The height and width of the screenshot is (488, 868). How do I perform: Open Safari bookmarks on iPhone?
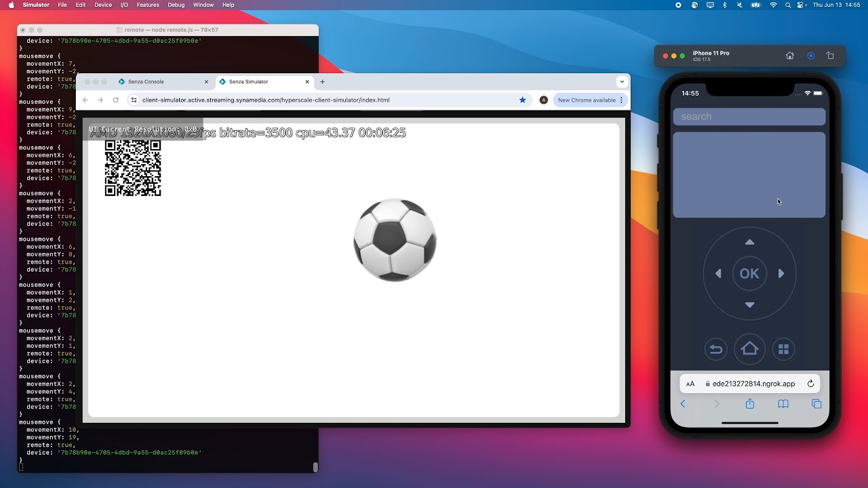783,404
